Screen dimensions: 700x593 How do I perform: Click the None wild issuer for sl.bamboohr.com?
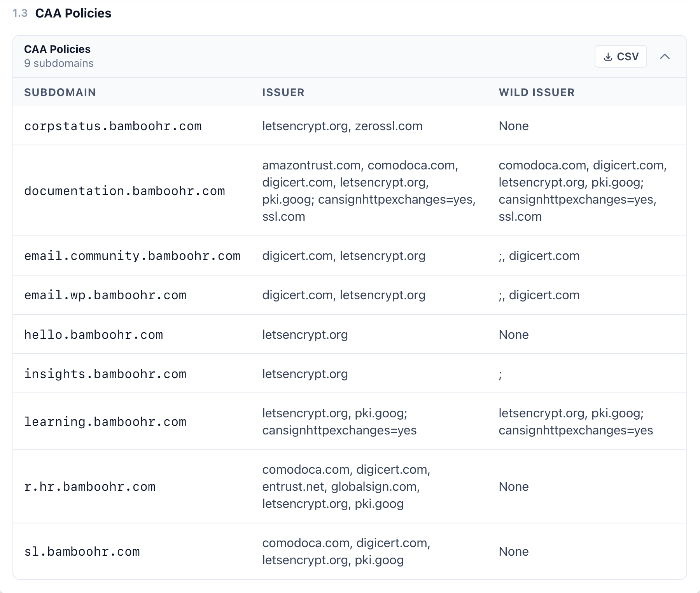514,551
